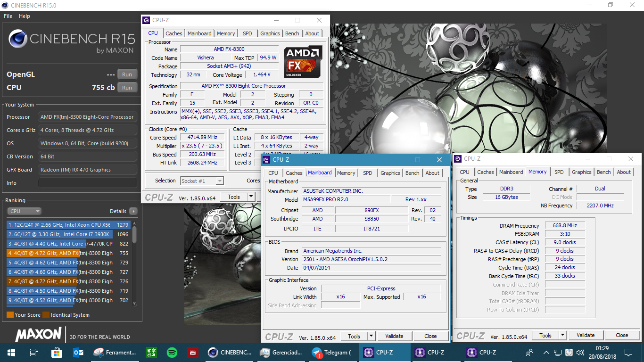The width and height of the screenshot is (644, 362).
Task: Open the CPU ranking type dropdown
Action: pos(24,211)
